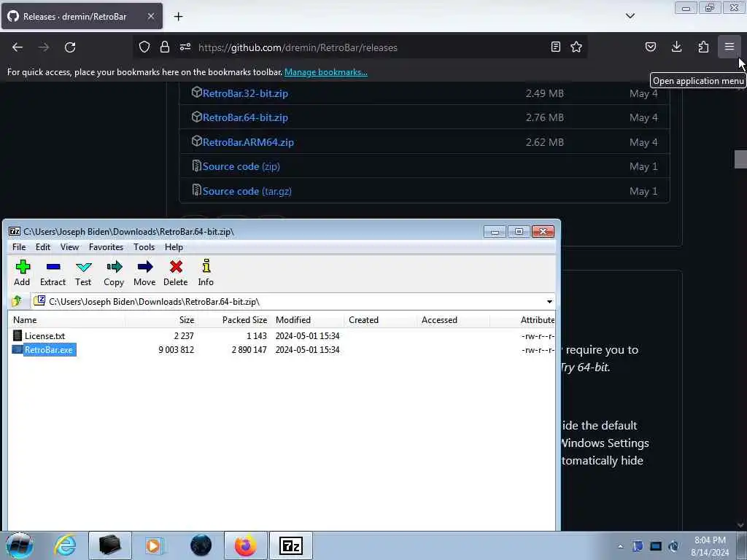
Task: Go back in Firefox
Action: [18, 47]
